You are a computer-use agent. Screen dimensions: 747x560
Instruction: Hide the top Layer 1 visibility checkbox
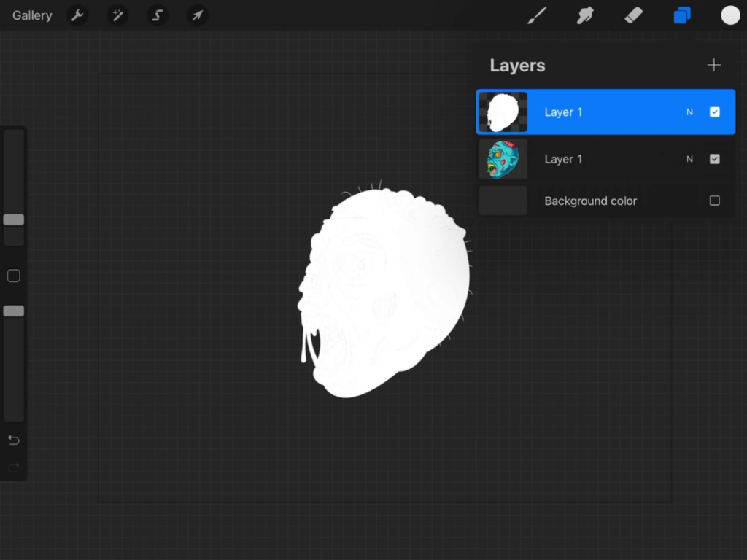tap(714, 112)
